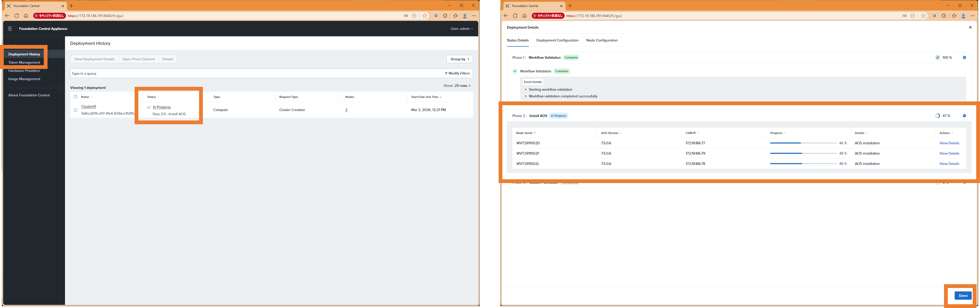The image size is (980, 308).
Task: Click the back arrow in the left browser window
Action: [7, 16]
